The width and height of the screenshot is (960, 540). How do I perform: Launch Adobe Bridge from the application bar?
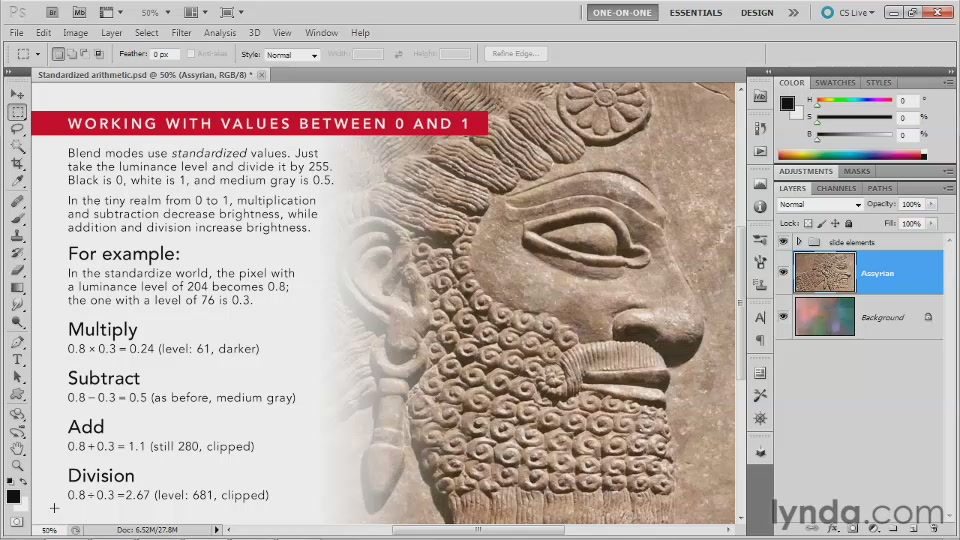[x=52, y=12]
